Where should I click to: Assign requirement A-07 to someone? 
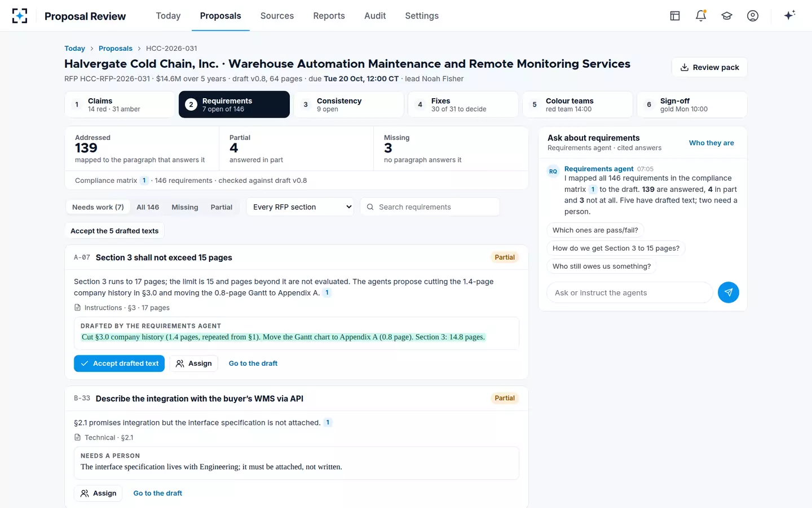(194, 364)
